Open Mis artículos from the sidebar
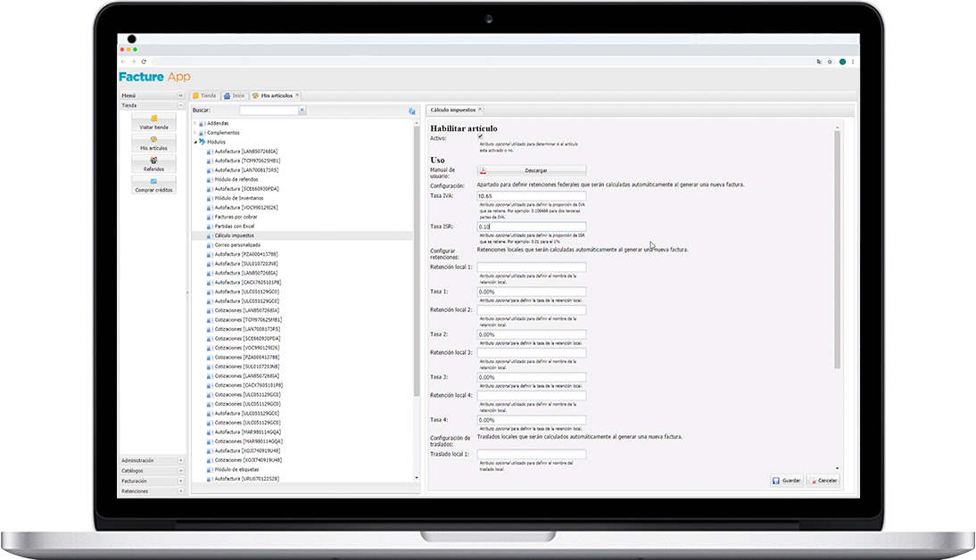Image resolution: width=976 pixels, height=560 pixels. click(x=153, y=143)
